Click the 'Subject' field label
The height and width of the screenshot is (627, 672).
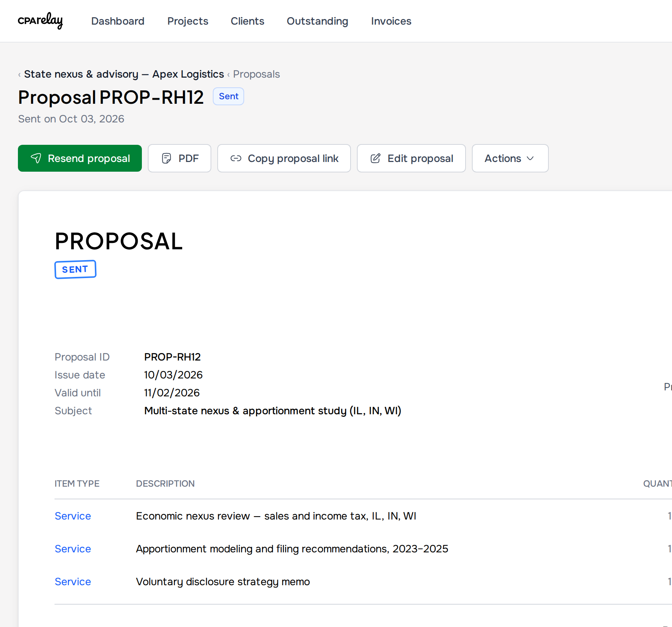73,411
